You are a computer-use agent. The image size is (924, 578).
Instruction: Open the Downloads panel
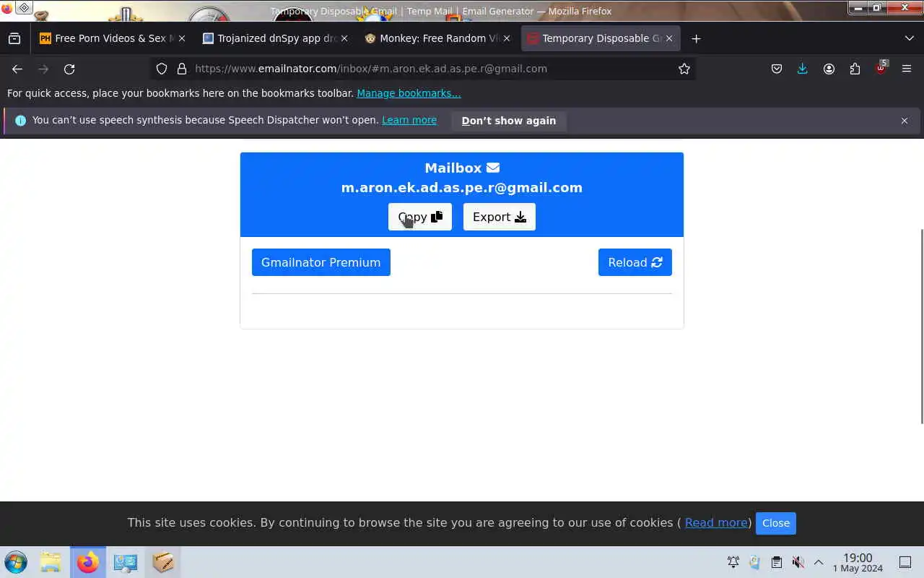(803, 69)
